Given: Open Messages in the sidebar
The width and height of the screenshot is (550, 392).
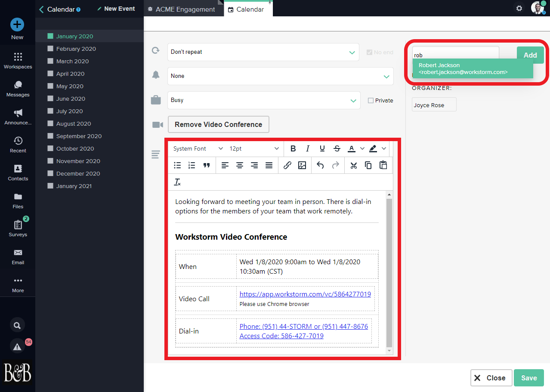Looking at the screenshot, I should (18, 89).
